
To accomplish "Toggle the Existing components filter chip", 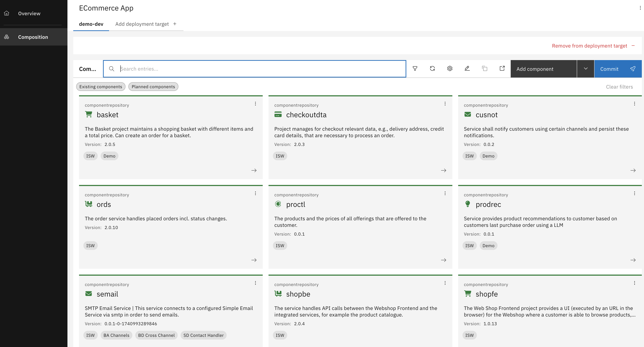I will 100,87.
